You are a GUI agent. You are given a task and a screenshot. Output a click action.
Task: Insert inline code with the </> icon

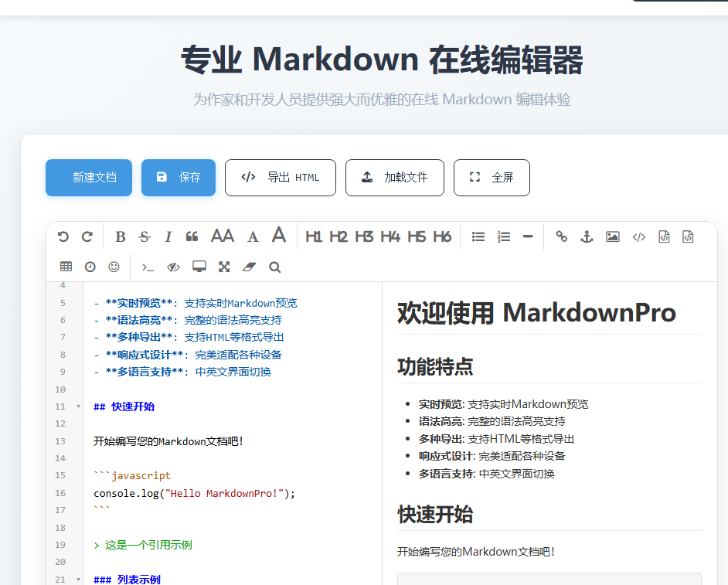(x=639, y=237)
